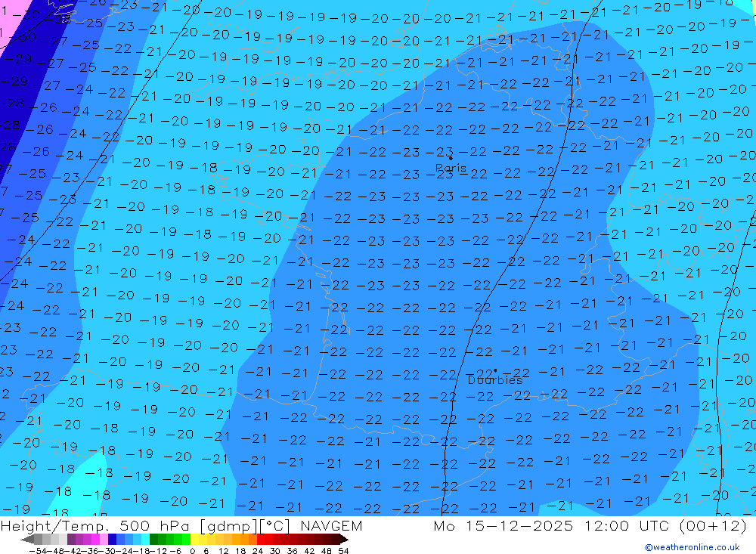
Task: Click the date Mo 15-12-2025
Action: 503,525
